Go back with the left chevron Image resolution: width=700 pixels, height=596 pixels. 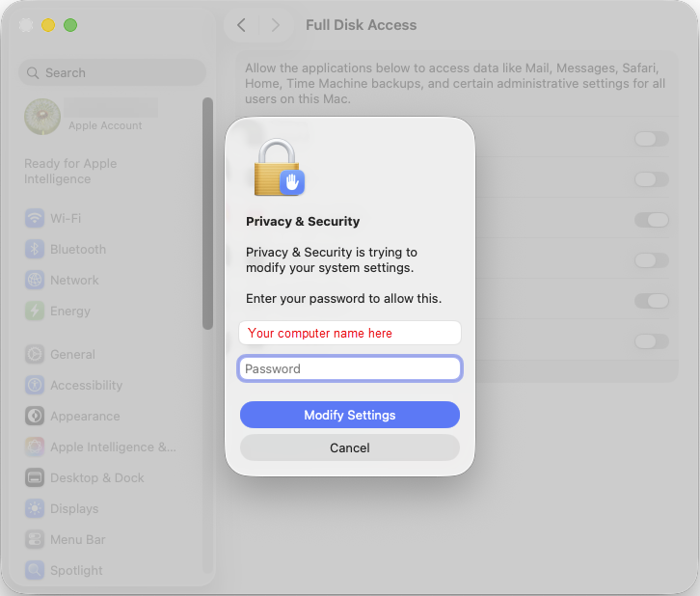pos(241,25)
